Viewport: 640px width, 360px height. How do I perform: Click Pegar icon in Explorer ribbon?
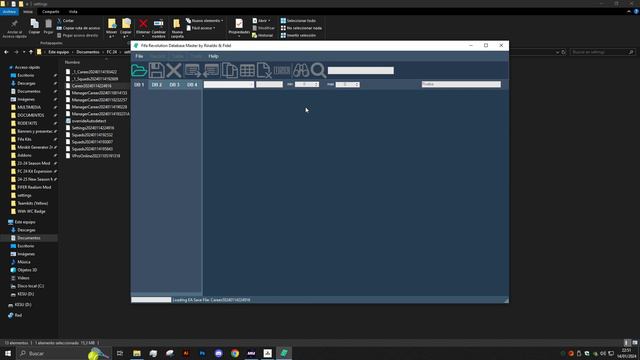click(x=49, y=26)
